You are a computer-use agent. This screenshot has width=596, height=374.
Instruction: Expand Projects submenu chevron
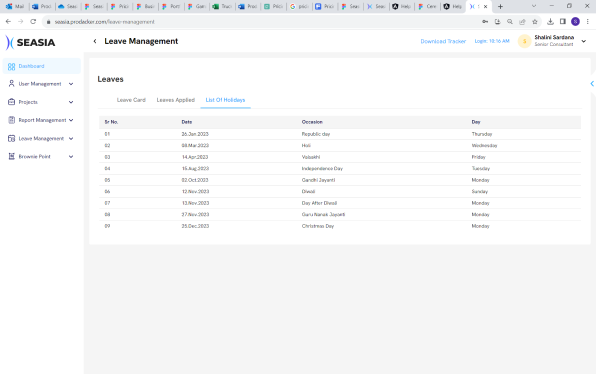coord(71,102)
